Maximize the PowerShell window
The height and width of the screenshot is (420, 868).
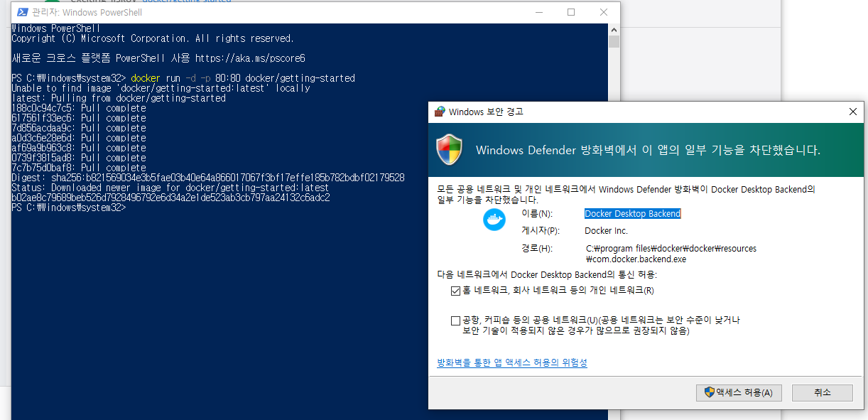tap(571, 13)
